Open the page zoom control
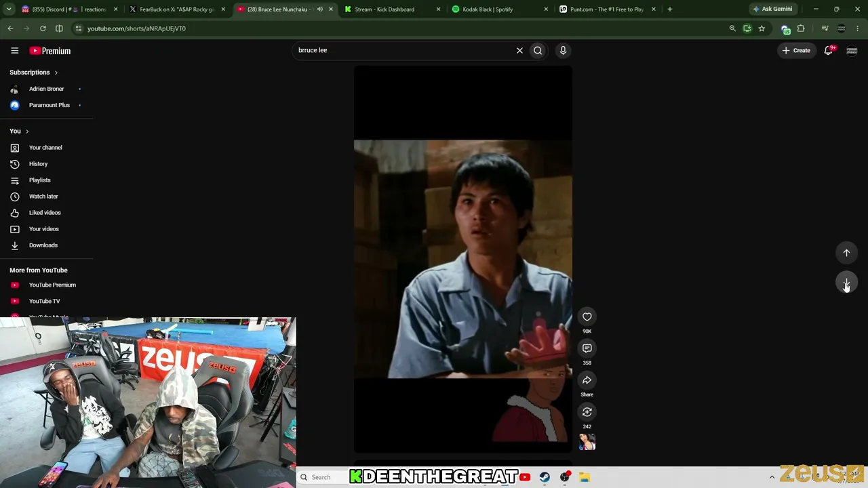This screenshot has width=868, height=488. (x=732, y=28)
